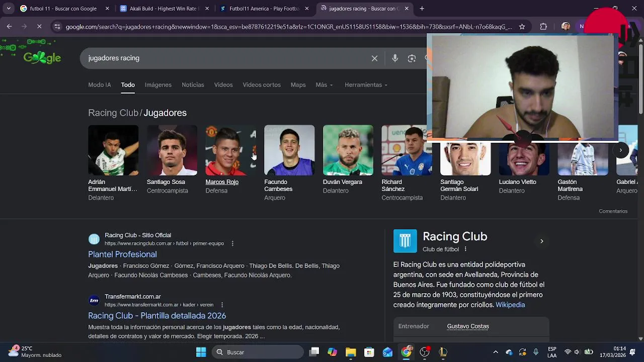Open more options for Racing Club Sitio Oficial result
Screen dimensions: 644x362
[x=232, y=243]
